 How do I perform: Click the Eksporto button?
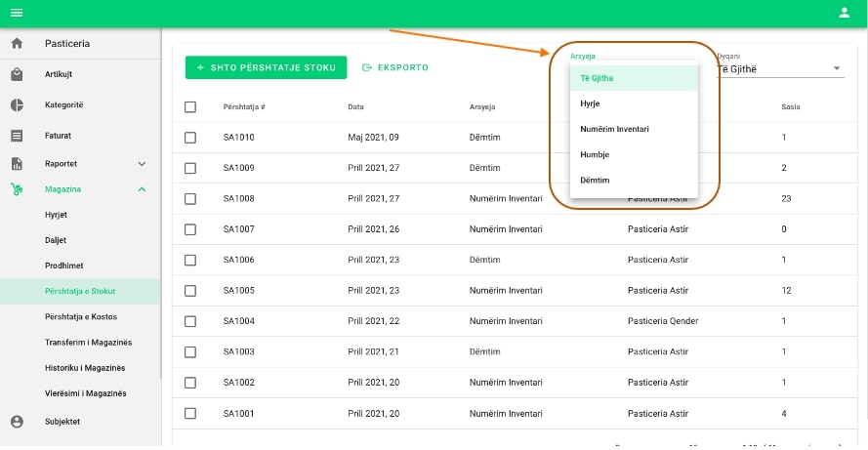coord(395,67)
